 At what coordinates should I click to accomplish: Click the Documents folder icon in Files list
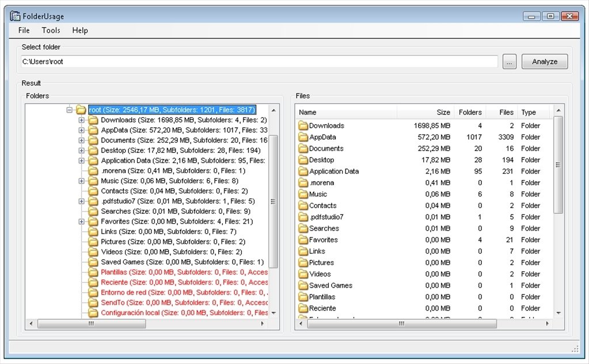(x=303, y=148)
